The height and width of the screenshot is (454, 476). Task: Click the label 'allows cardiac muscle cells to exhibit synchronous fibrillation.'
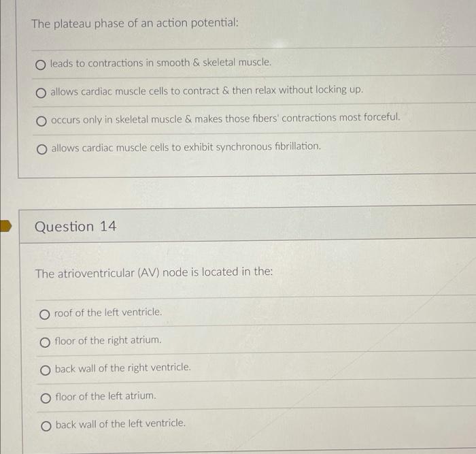tap(186, 148)
